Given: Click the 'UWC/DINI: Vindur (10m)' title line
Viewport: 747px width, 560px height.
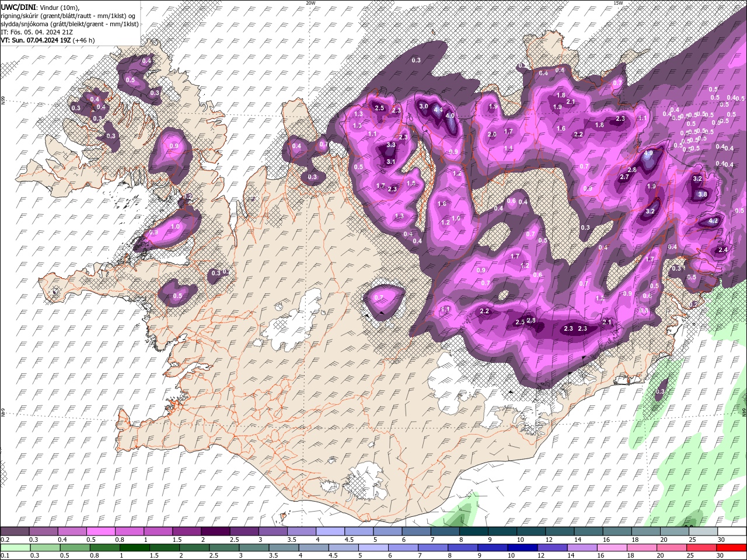Looking at the screenshot, I should point(40,7).
